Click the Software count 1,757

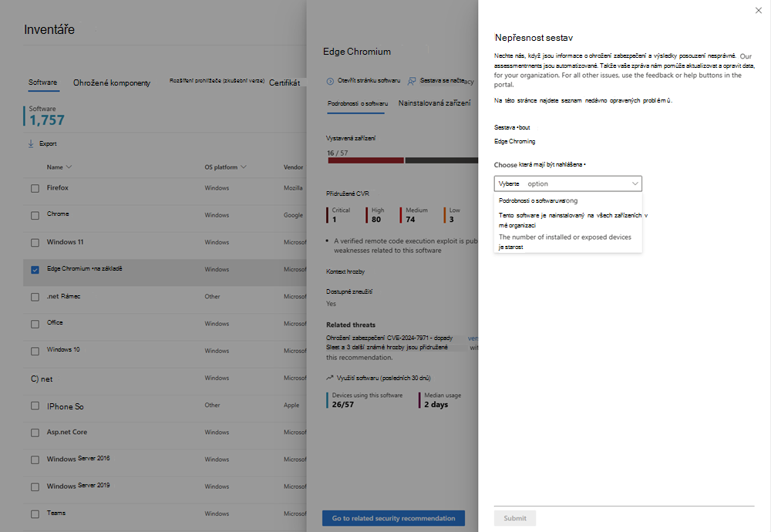coord(47,120)
